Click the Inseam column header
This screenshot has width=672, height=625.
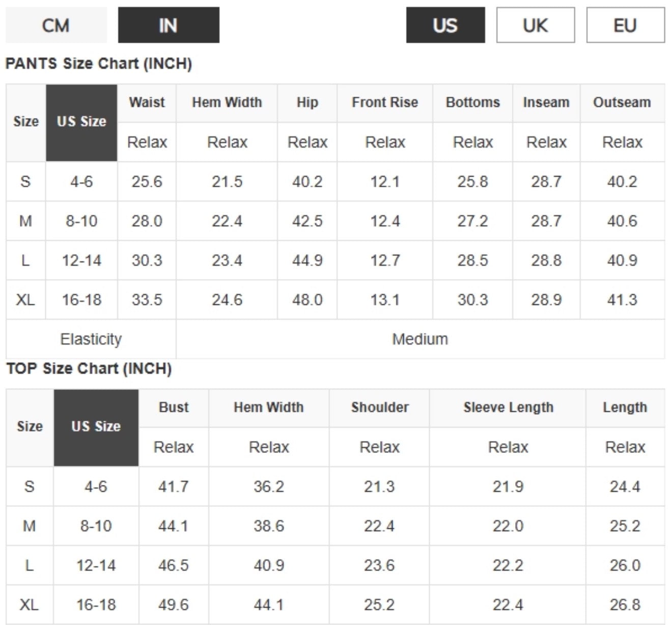[x=546, y=103]
